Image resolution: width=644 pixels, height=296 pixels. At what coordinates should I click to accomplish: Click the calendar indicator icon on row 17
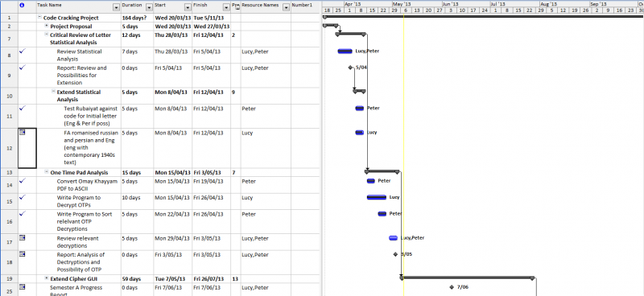[x=23, y=238]
